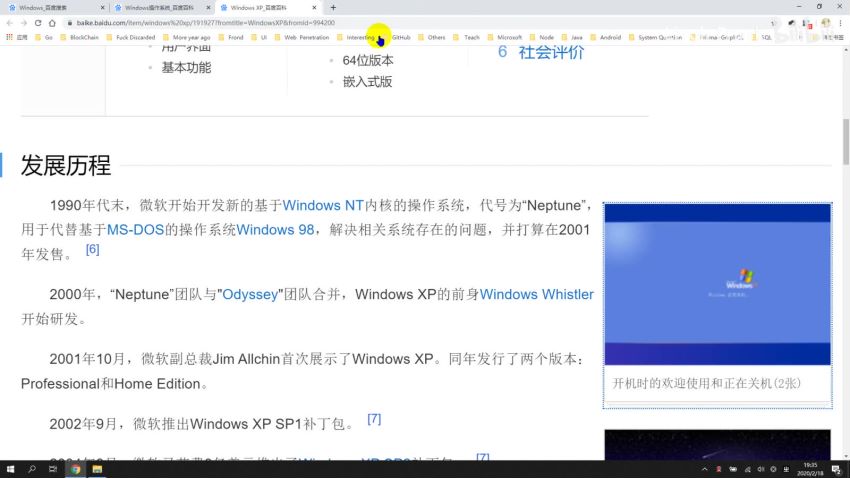
Task: Switch to the Windows操作系统 Baike tab
Action: point(162,8)
